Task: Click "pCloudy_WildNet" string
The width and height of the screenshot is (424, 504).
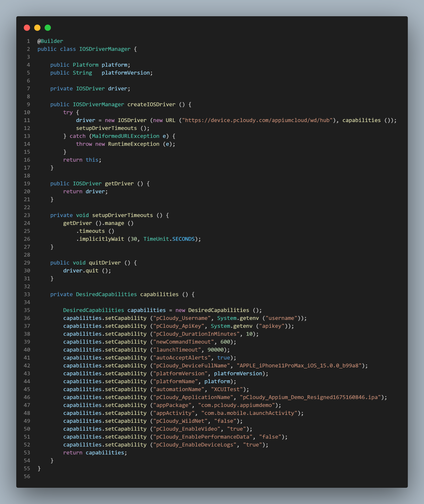Action: click(x=180, y=421)
